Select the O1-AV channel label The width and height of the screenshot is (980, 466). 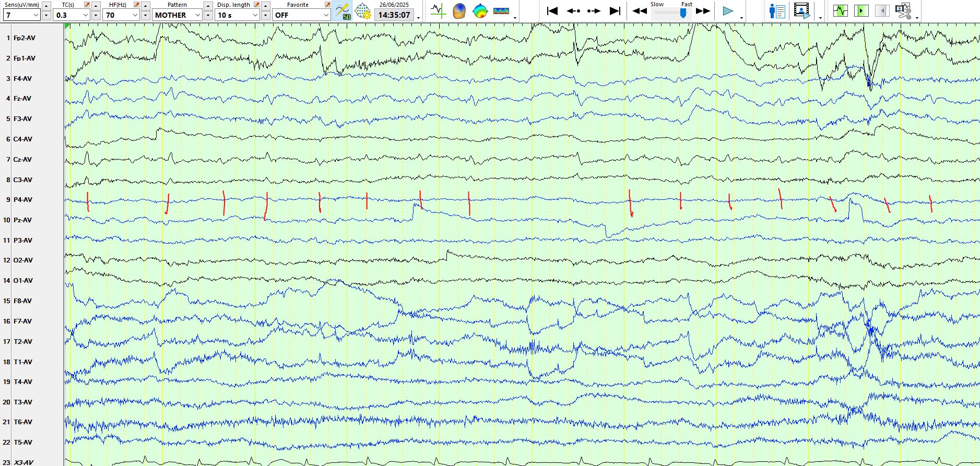[x=23, y=281]
